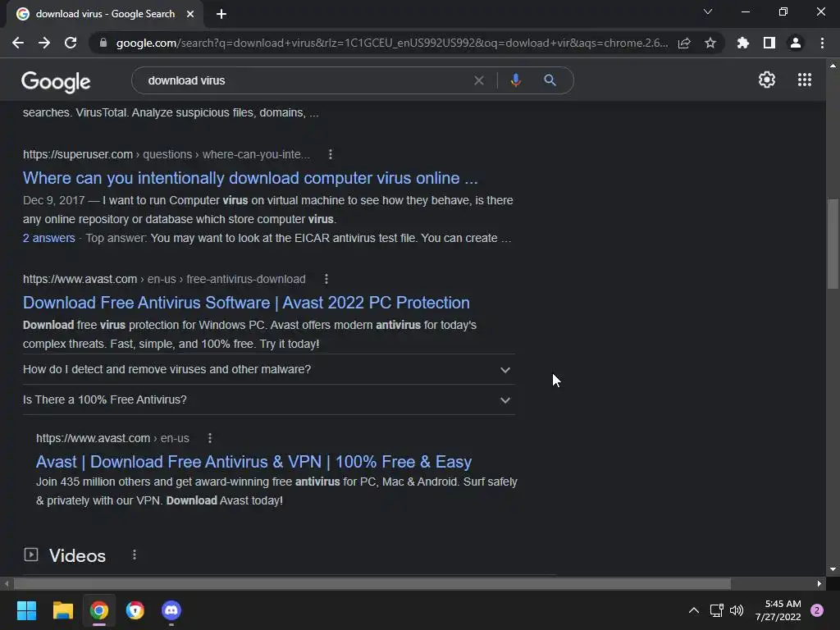Click the horizontal scrollbar thumb
This screenshot has height=630, width=840.
coord(372,583)
